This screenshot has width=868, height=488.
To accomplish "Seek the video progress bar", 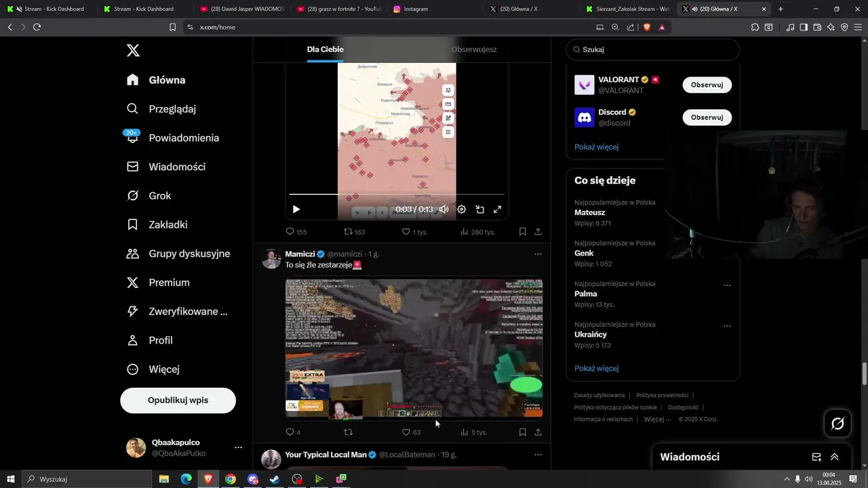I will (397, 195).
